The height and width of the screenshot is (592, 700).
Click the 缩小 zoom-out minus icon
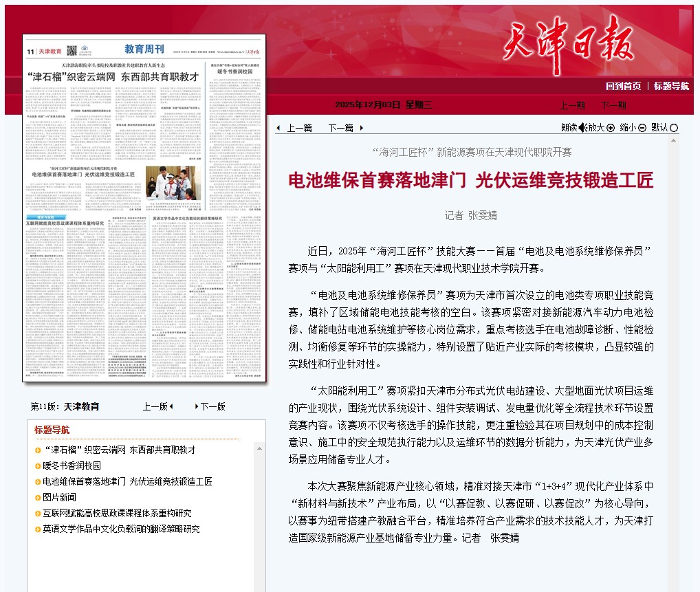(x=642, y=127)
